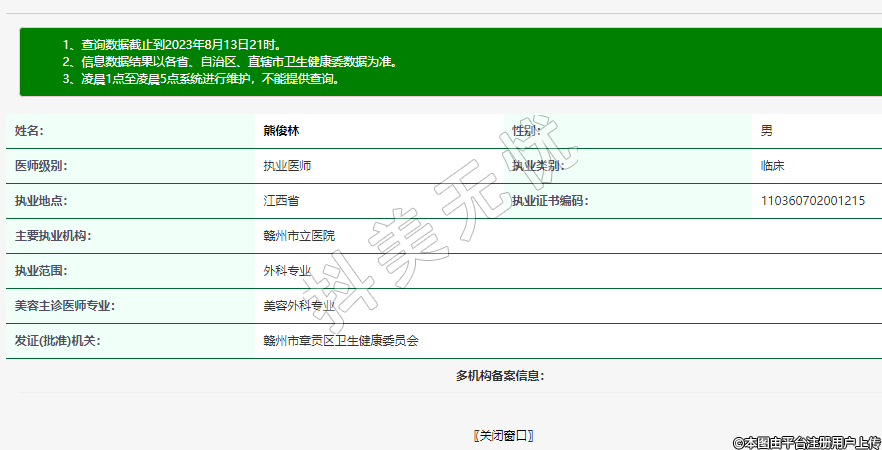882x450 pixels.
Task: Click the 执业证书编码 field label
Action: click(x=549, y=201)
